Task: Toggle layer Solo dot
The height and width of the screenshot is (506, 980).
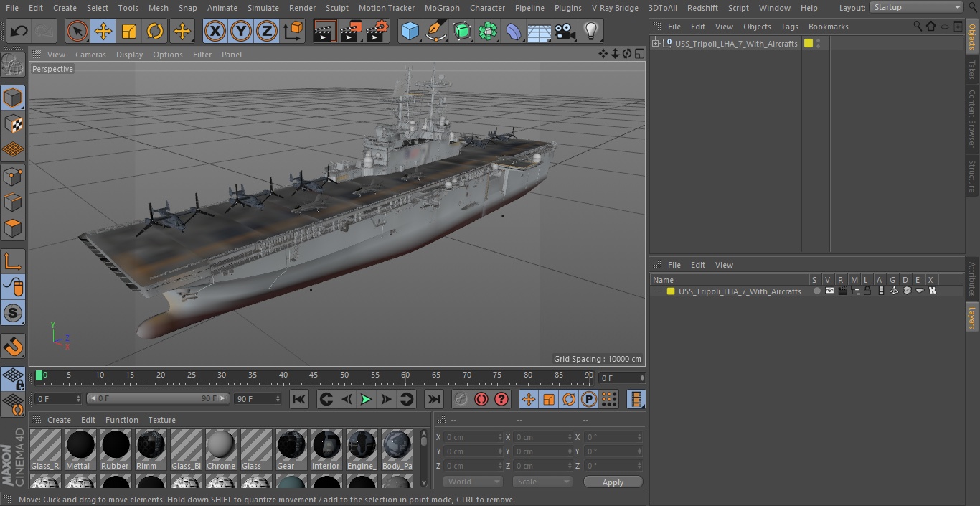Action: (x=816, y=291)
